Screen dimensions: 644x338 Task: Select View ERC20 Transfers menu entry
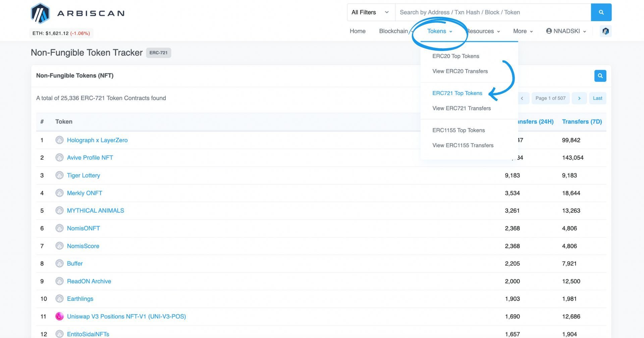pyautogui.click(x=460, y=71)
